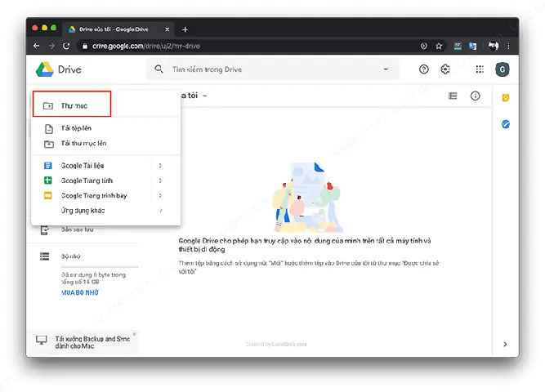Open the Chrome profile avatar
Image resolution: width=545 pixels, height=392 pixels.
(494, 46)
